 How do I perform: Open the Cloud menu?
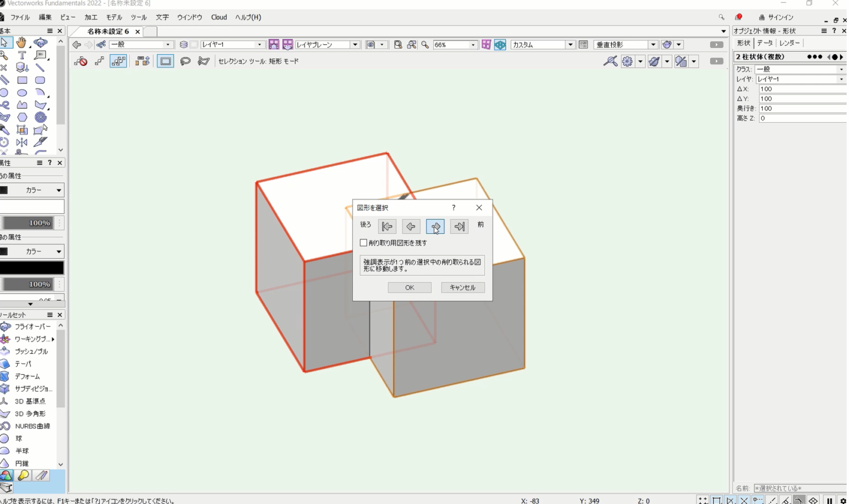click(x=219, y=17)
